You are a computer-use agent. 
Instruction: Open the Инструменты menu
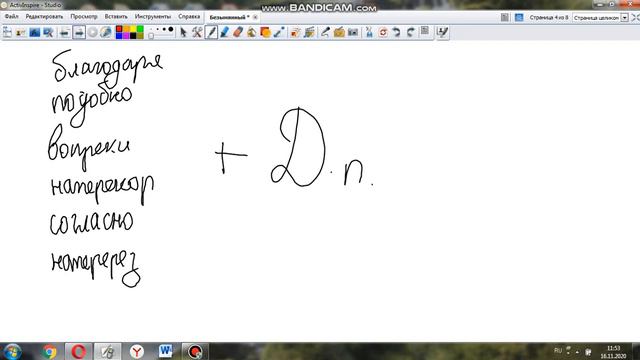[153, 17]
